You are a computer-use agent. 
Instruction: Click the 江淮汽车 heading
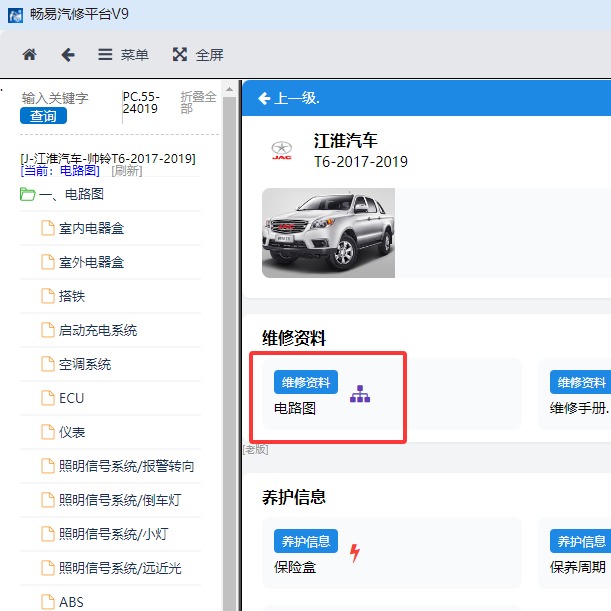[345, 141]
